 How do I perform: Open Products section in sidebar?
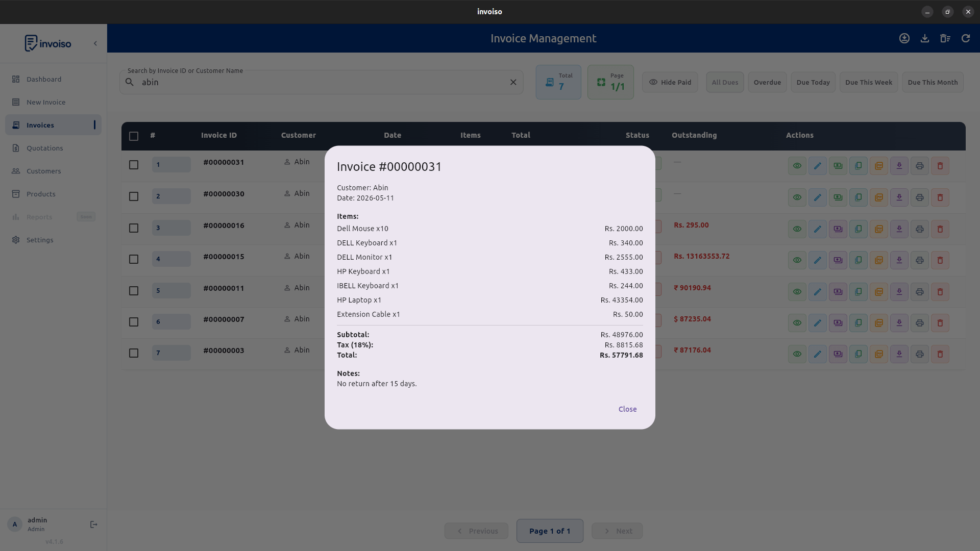click(53, 194)
